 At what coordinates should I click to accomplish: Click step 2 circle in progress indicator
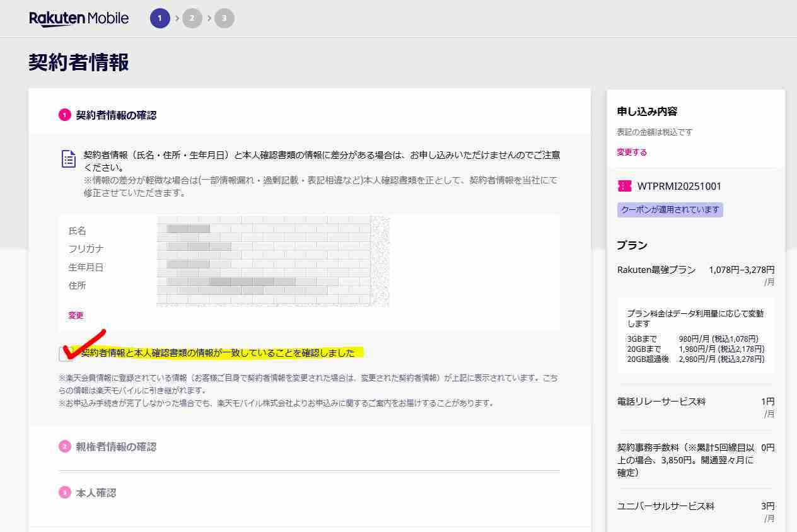pyautogui.click(x=192, y=18)
